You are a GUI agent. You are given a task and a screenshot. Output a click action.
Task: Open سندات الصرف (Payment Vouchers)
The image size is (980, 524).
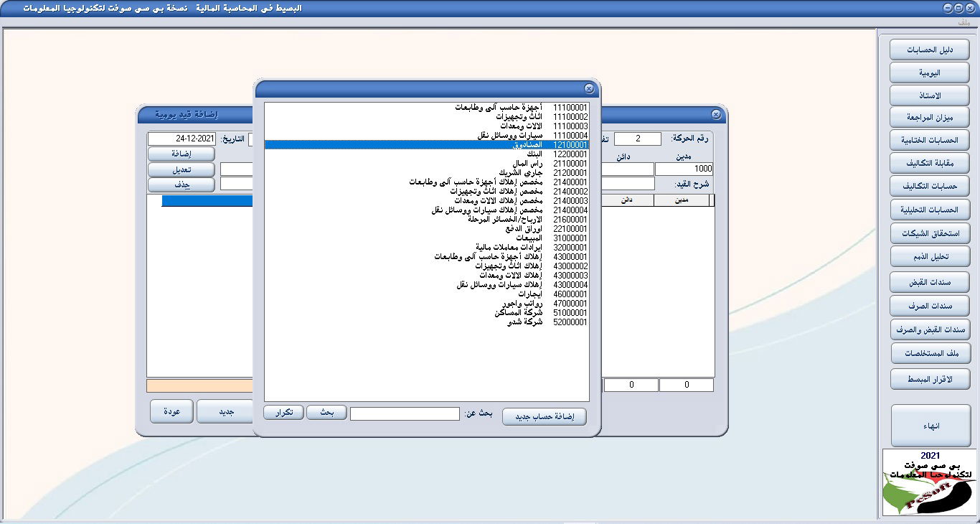pyautogui.click(x=929, y=306)
